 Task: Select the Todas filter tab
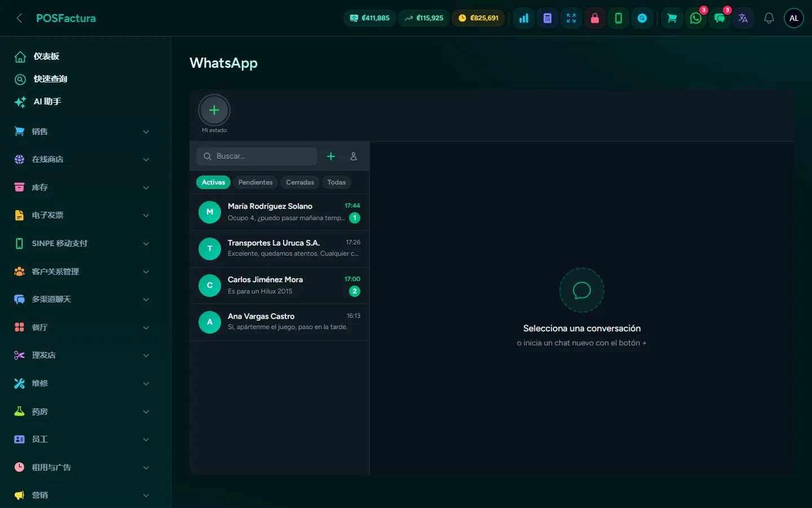pos(337,182)
